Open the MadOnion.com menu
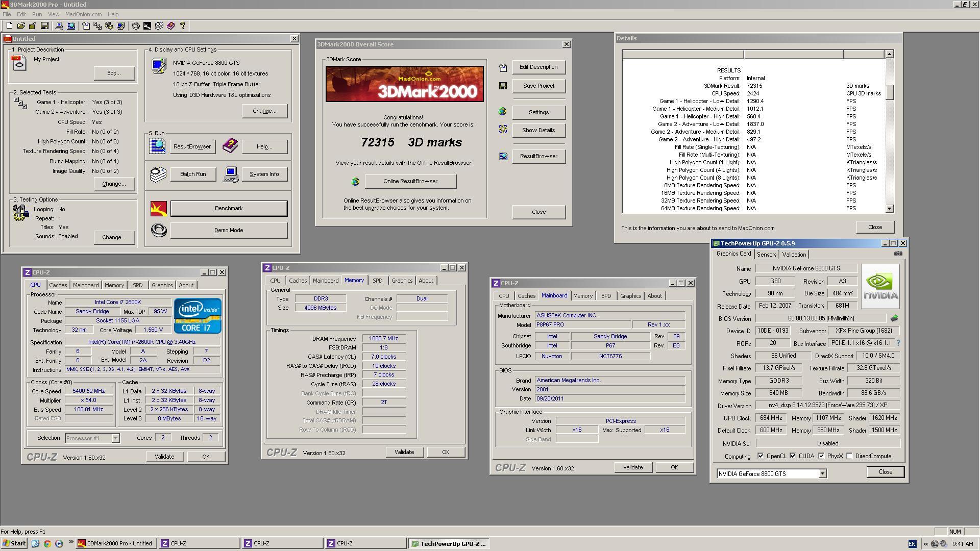980x551 pixels. click(x=83, y=14)
